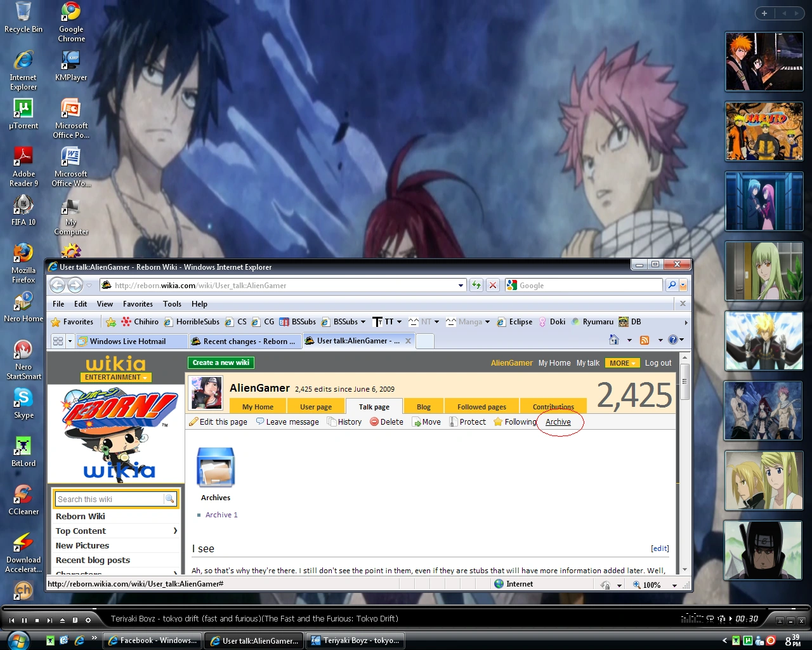Click the browser Back arrow button
812x650 pixels.
[57, 285]
